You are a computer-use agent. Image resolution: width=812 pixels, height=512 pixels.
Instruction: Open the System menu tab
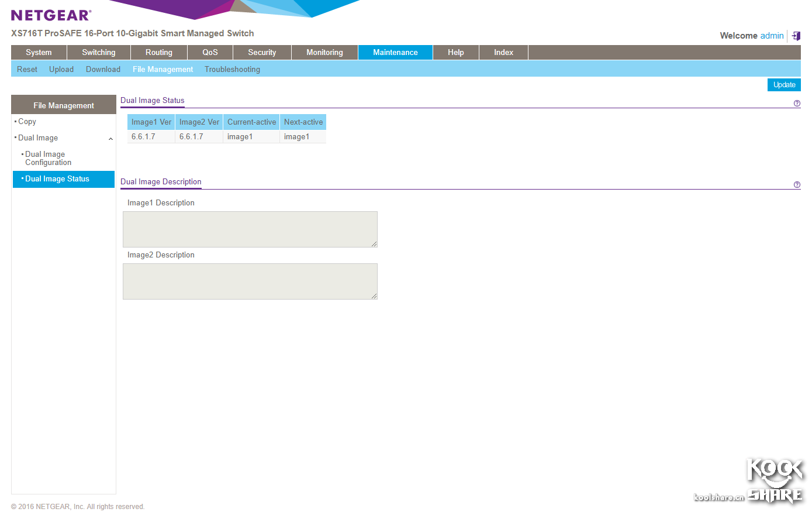[x=39, y=53]
